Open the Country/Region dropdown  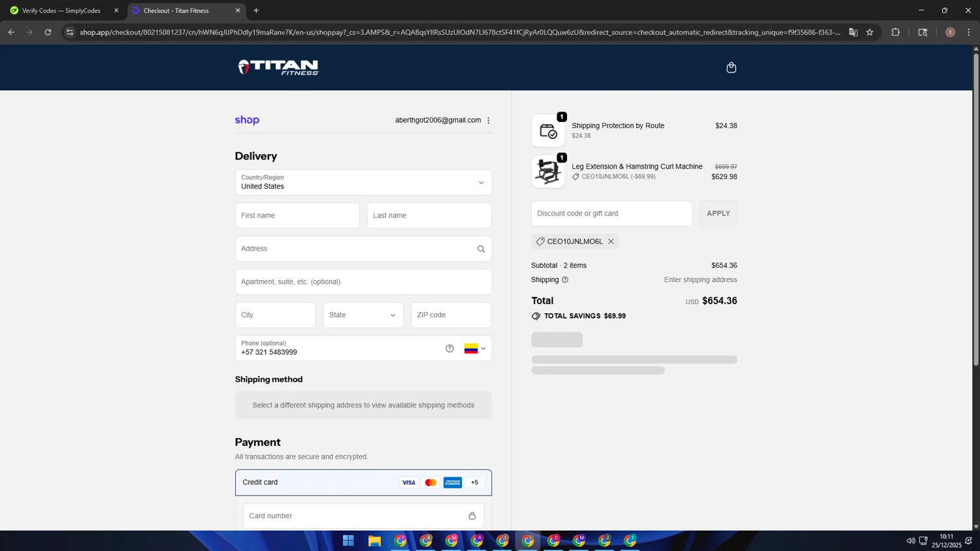click(363, 183)
